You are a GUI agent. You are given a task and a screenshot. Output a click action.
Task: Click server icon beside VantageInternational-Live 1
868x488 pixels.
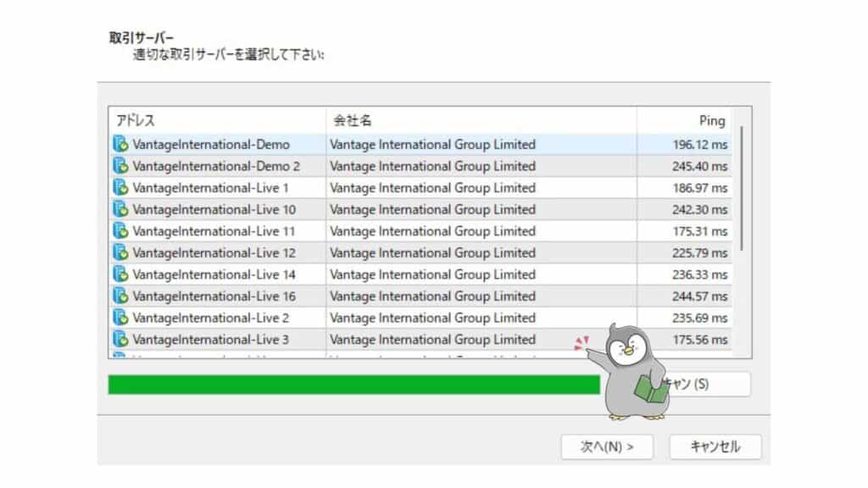point(120,187)
